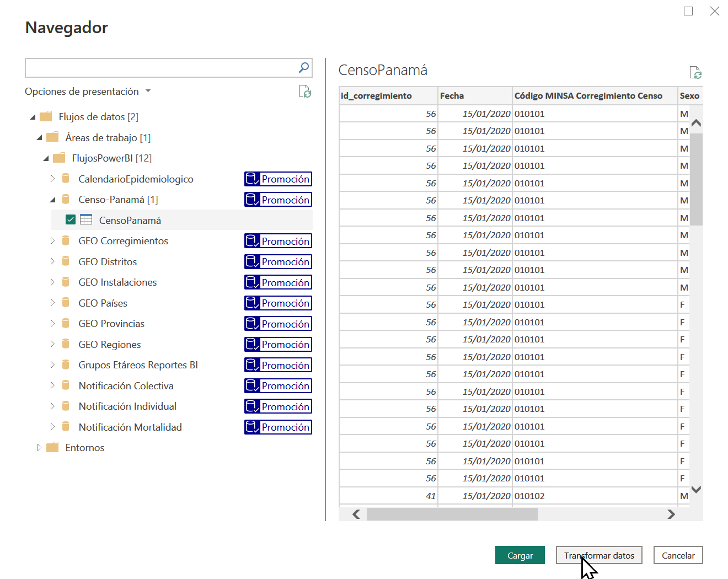Image resolution: width=728 pixels, height=579 pixels.
Task: Click vertical scrollbar thumb in preview
Action: (696, 179)
